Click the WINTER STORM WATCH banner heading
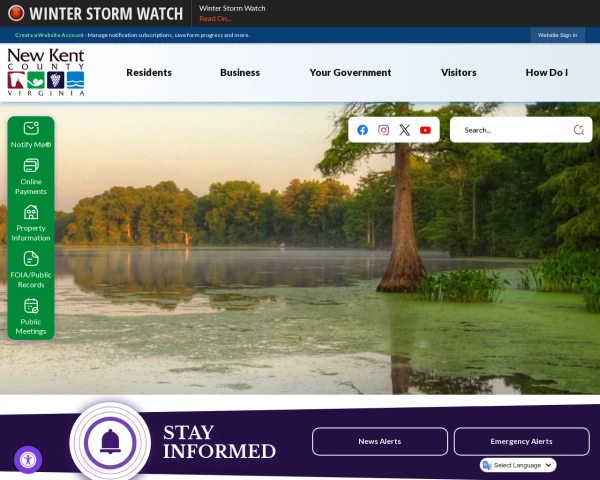This screenshot has height=480, width=600. [106, 13]
